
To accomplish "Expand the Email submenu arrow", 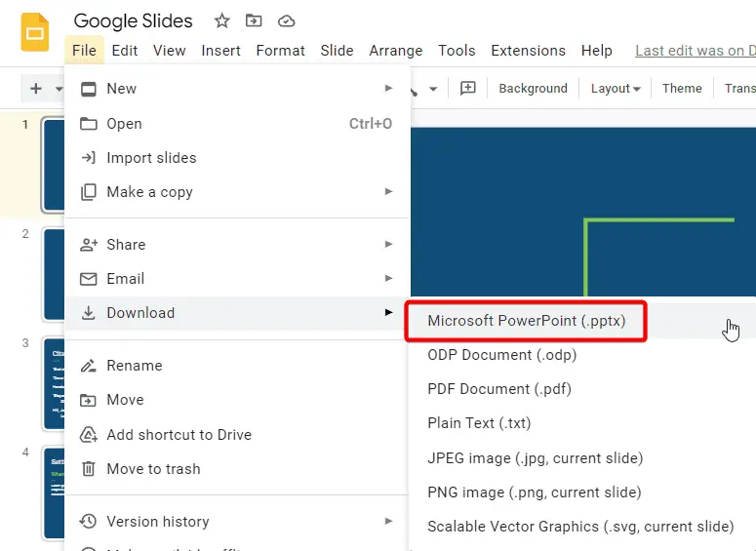I will coord(388,278).
